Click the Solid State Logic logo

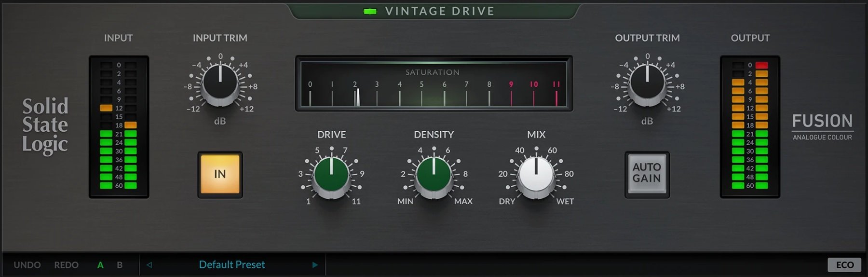(45, 125)
